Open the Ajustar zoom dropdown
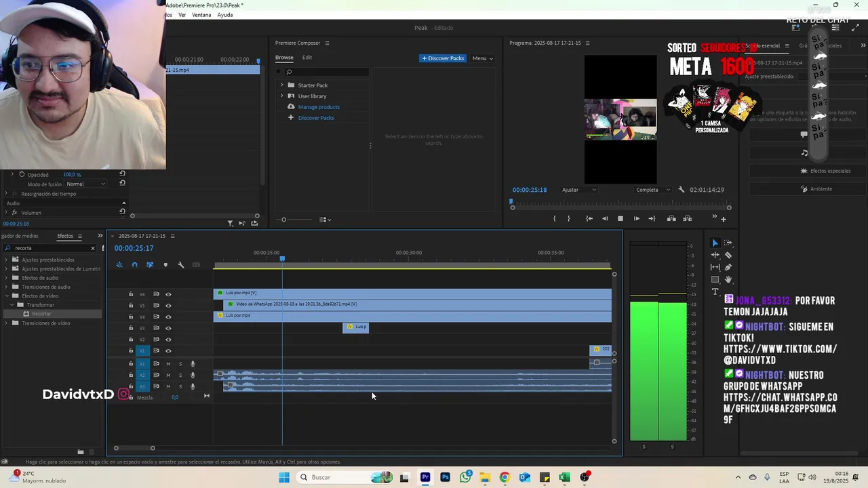The width and height of the screenshot is (868, 488). 579,190
